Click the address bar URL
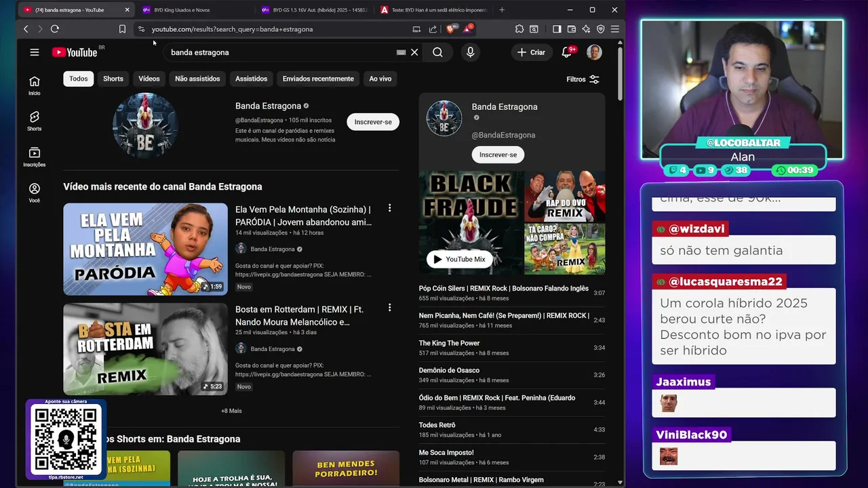The height and width of the screenshot is (488, 868). [232, 29]
